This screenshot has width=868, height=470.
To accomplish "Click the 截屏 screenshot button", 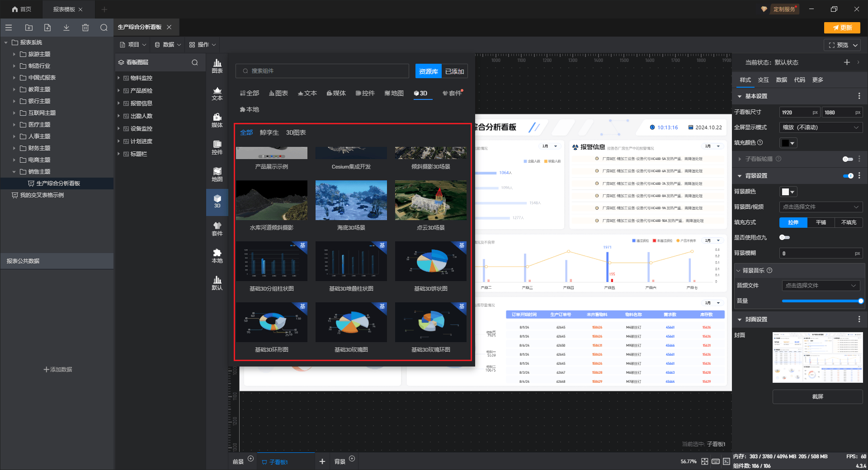I will [x=817, y=397].
